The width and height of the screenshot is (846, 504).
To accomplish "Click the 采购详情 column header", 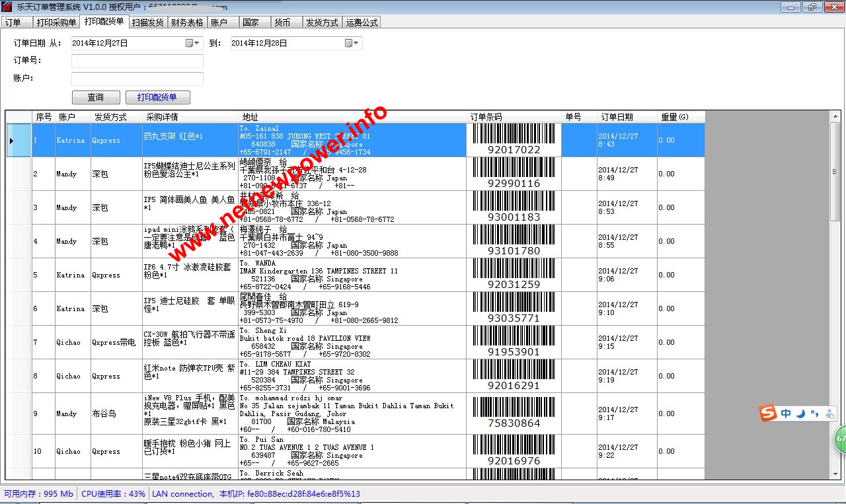I will (x=190, y=117).
